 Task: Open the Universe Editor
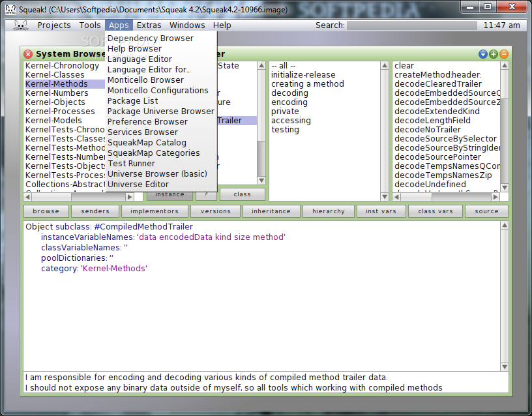161,185
